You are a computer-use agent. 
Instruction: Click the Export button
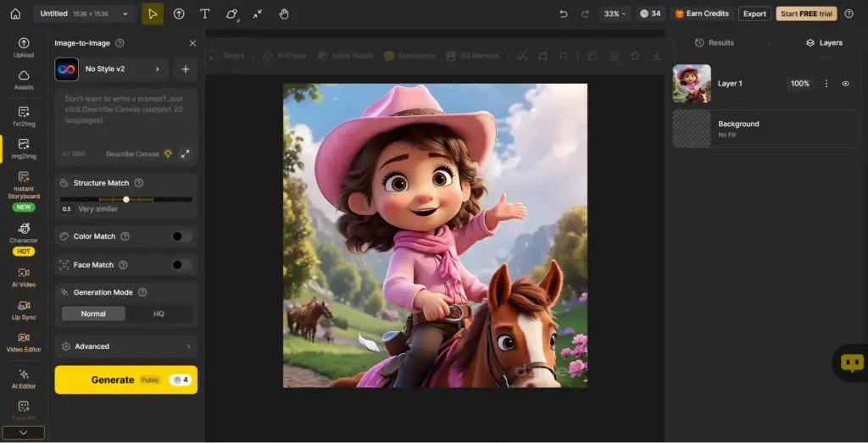(754, 14)
